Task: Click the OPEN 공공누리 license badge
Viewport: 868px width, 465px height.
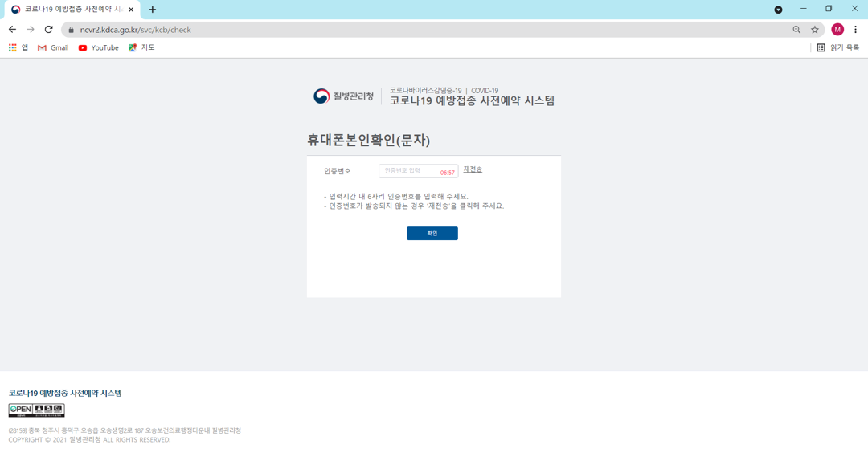Action: point(36,410)
